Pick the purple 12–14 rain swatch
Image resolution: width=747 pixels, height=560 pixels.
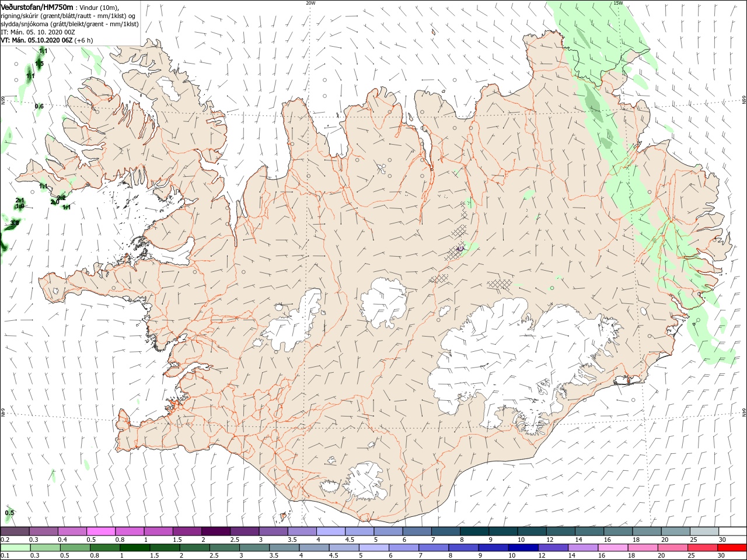coord(552,548)
